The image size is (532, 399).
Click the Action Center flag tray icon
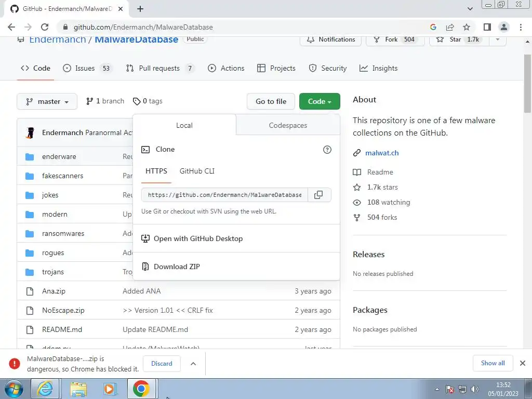450,389
